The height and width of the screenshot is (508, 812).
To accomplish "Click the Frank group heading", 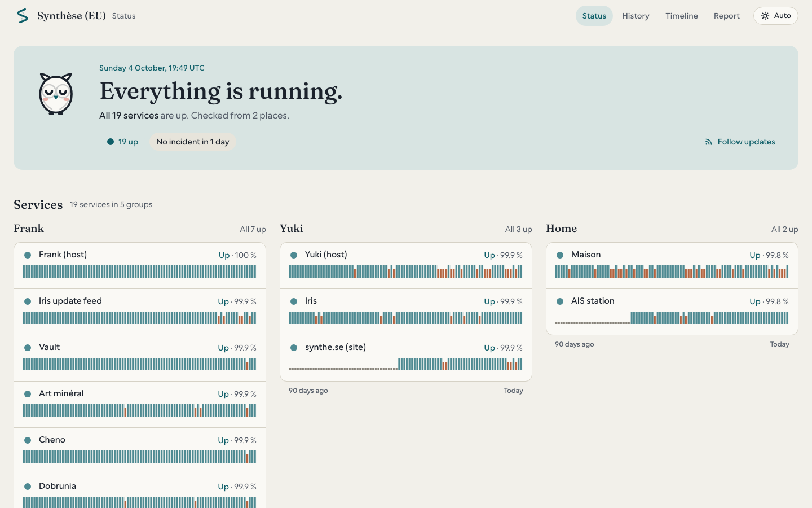I will [x=29, y=229].
